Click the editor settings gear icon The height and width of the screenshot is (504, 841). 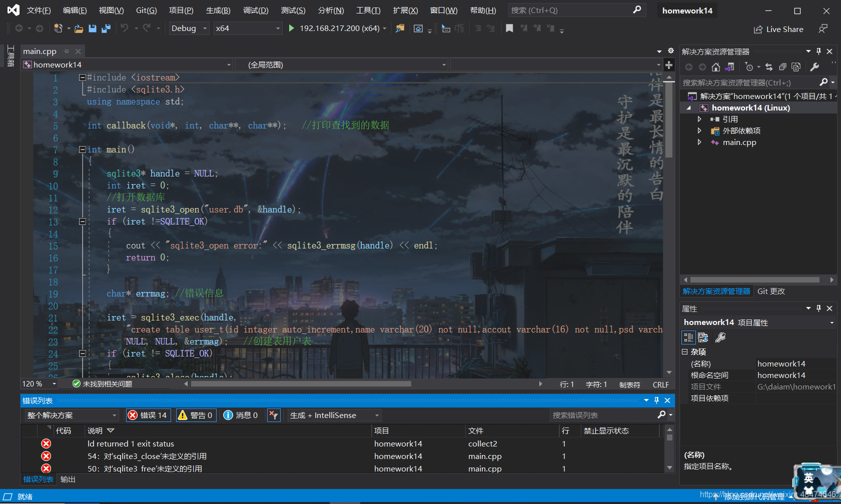(x=670, y=51)
